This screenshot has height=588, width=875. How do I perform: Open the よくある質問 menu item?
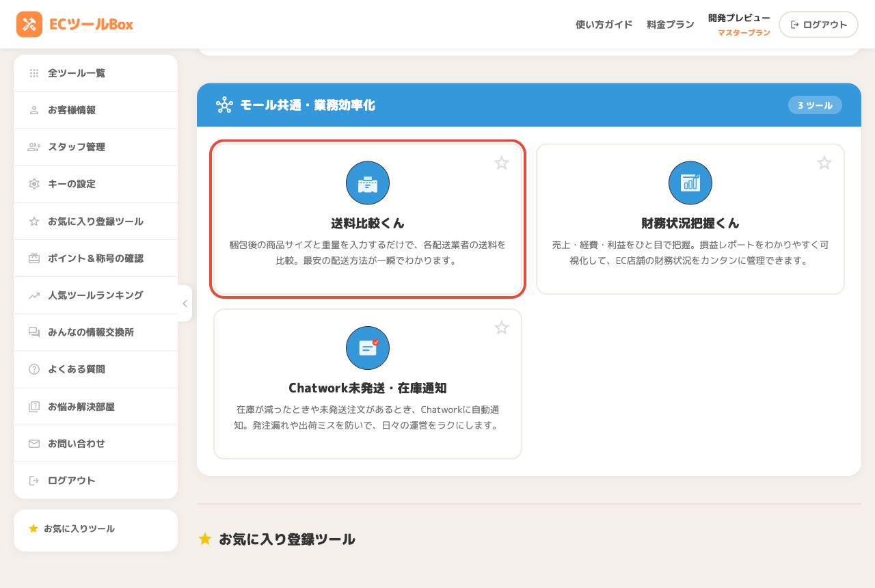96,369
